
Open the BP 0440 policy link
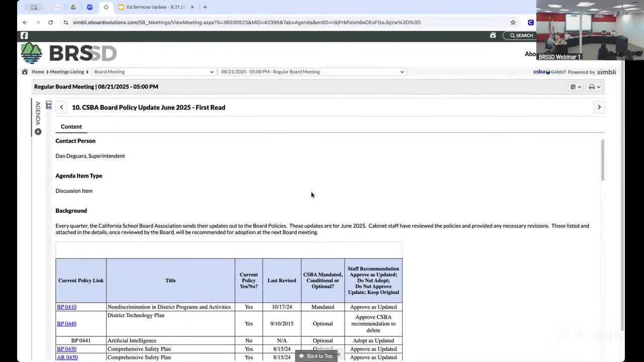tap(66, 324)
